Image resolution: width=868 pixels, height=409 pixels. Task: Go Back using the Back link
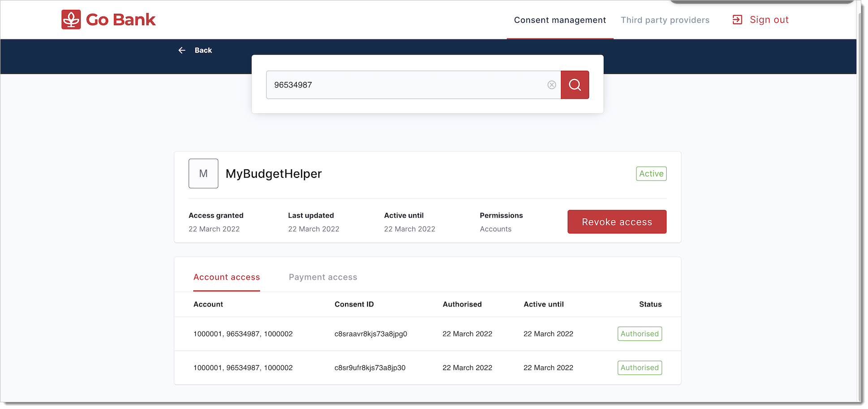click(x=203, y=50)
